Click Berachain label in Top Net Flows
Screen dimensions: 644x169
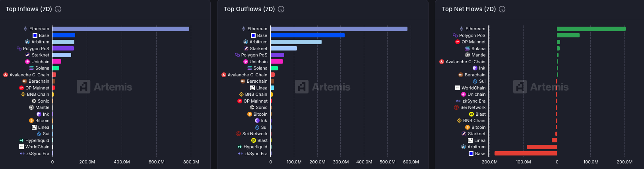click(x=475, y=75)
